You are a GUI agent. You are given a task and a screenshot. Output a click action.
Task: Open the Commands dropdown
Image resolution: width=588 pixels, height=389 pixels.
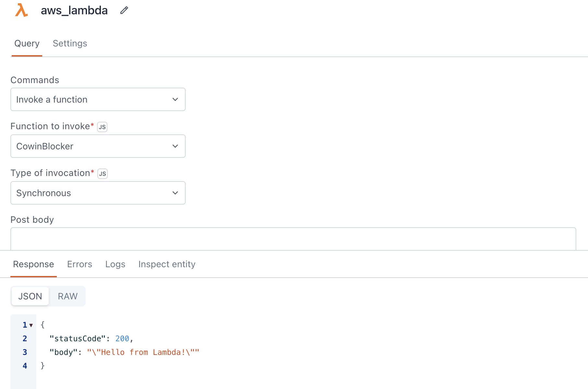tap(98, 99)
